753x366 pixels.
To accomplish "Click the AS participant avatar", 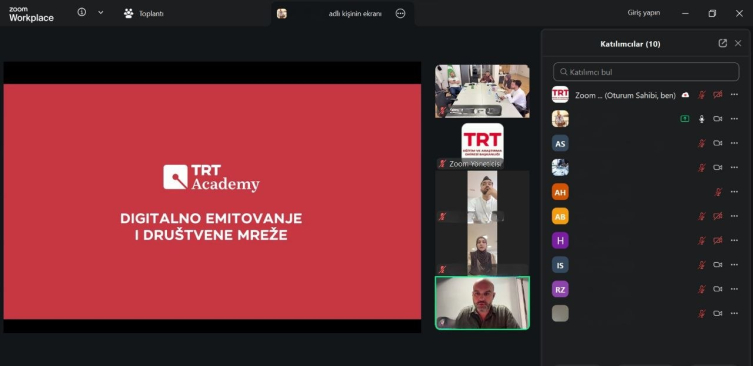I will click(560, 143).
